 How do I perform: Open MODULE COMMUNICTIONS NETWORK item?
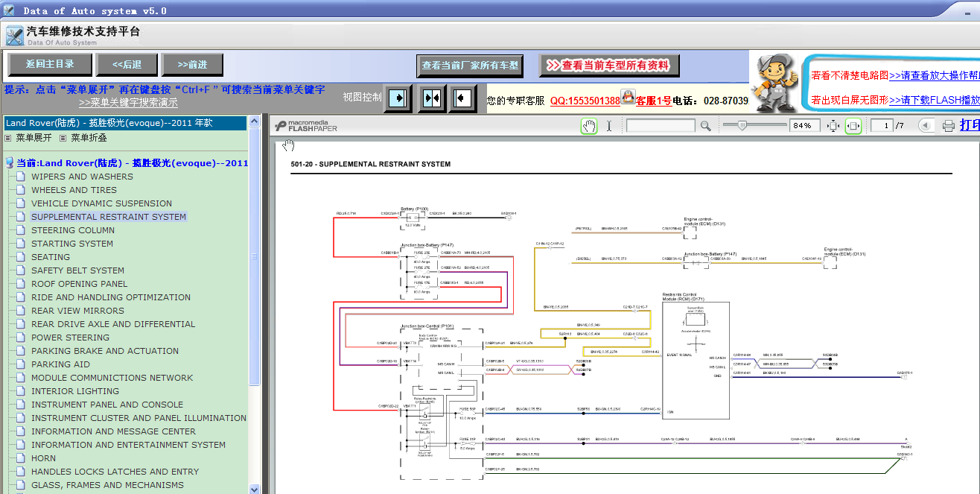[x=112, y=378]
